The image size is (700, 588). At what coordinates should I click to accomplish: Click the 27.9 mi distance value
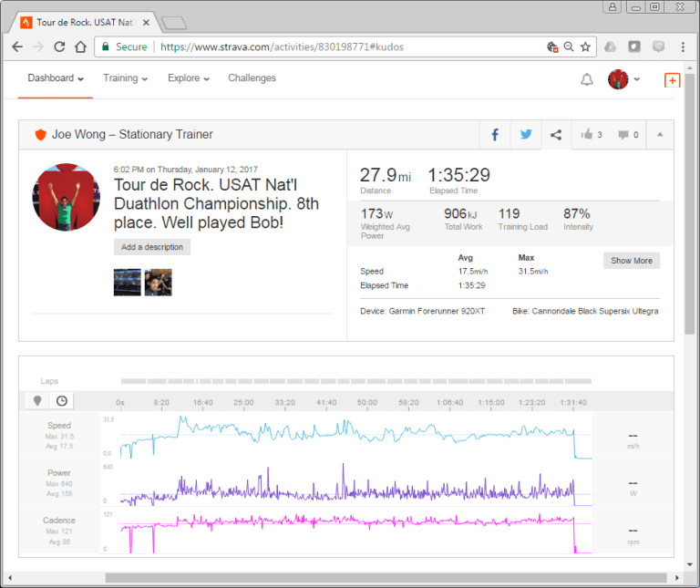pos(386,175)
